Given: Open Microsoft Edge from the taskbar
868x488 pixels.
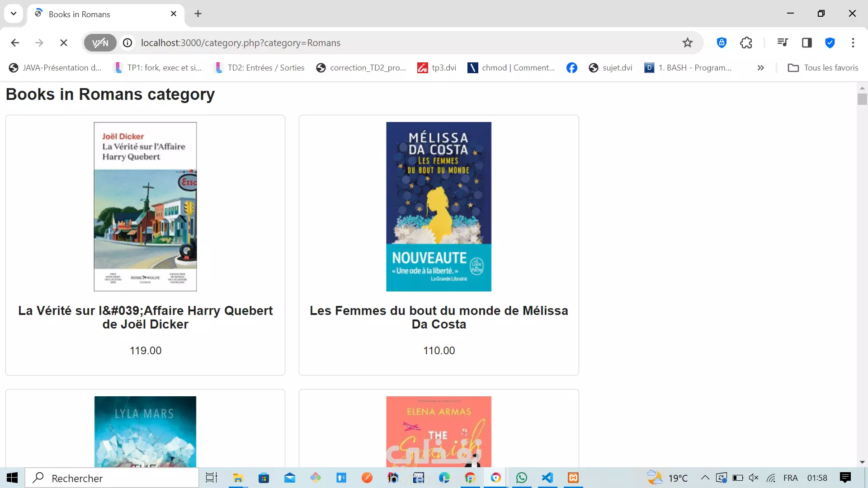Looking at the screenshot, I should tap(444, 478).
